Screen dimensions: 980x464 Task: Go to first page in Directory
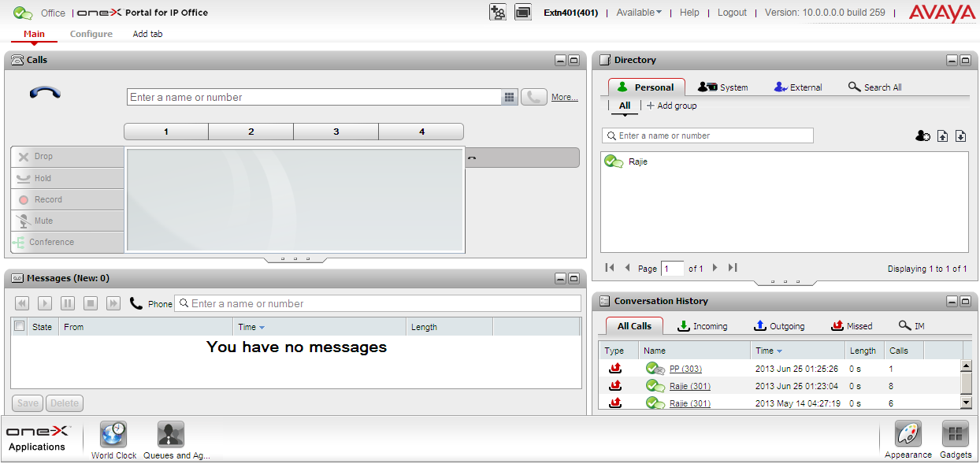coord(610,268)
